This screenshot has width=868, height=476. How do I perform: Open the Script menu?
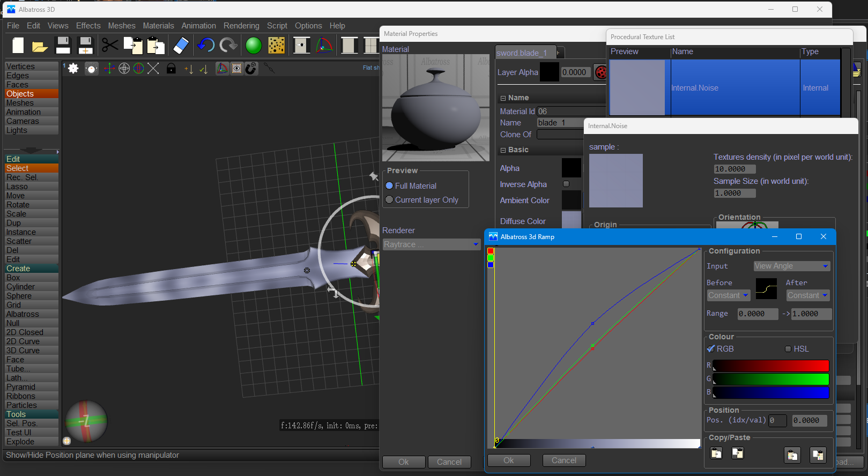coord(277,26)
